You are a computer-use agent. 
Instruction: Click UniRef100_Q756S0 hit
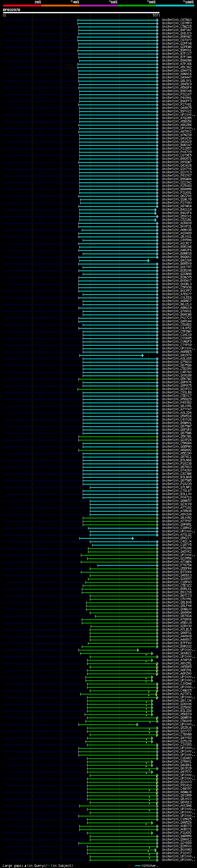(x=177, y=362)
